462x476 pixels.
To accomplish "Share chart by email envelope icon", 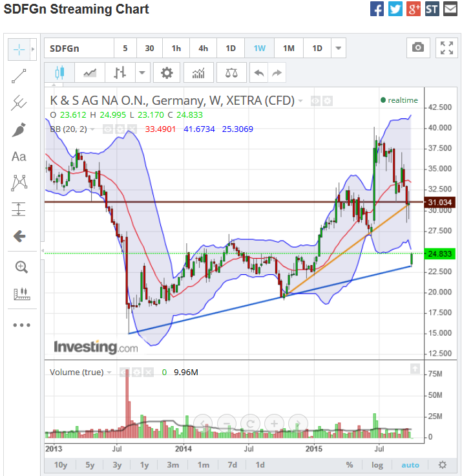I will 450,9.
